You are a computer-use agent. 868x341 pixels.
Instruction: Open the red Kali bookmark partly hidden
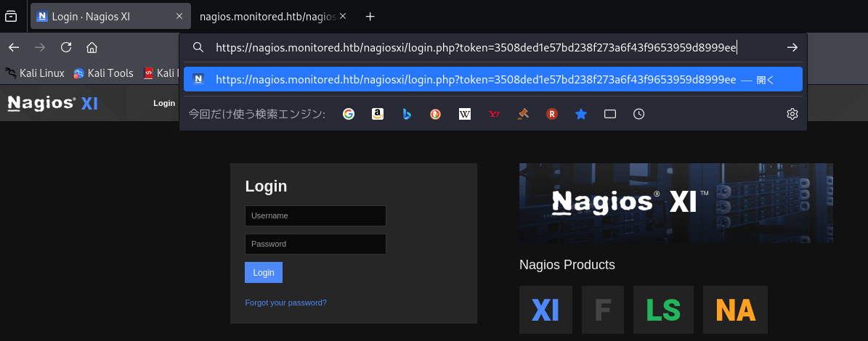click(161, 73)
